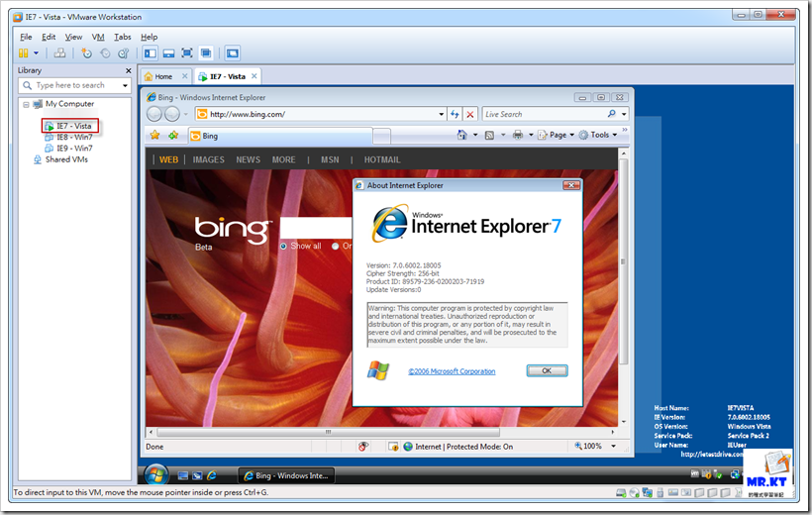Open the Page menu in IE

pyautogui.click(x=557, y=135)
